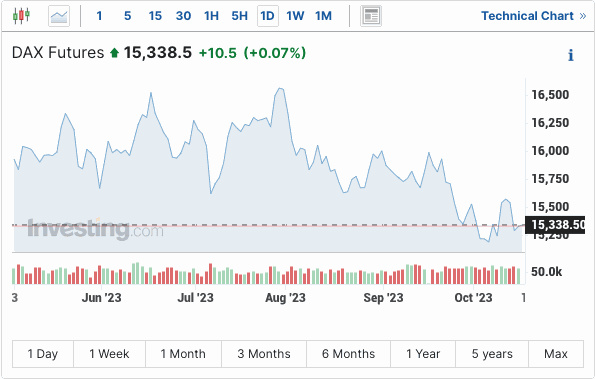Viewport: 595px width, 379px height.
Task: Open the news overlay icon
Action: (x=371, y=16)
